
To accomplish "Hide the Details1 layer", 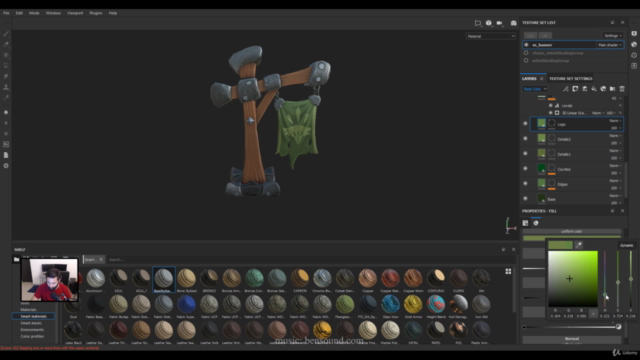I will point(526,154).
